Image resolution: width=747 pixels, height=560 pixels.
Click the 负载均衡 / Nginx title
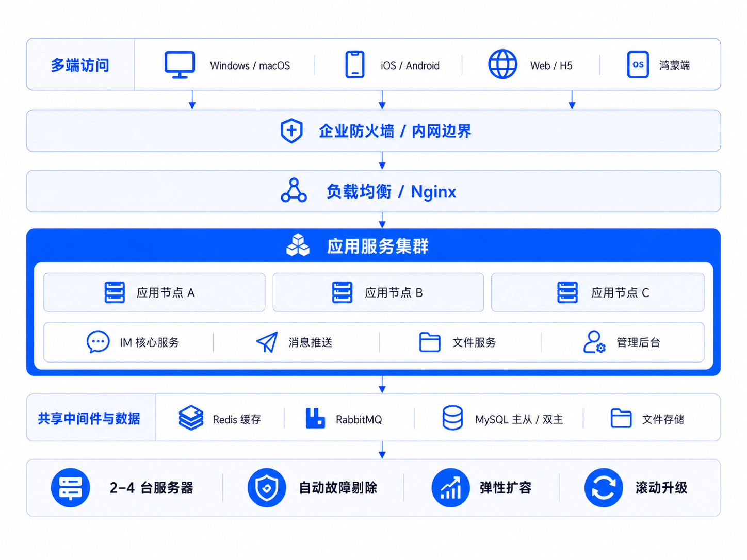tap(391, 192)
